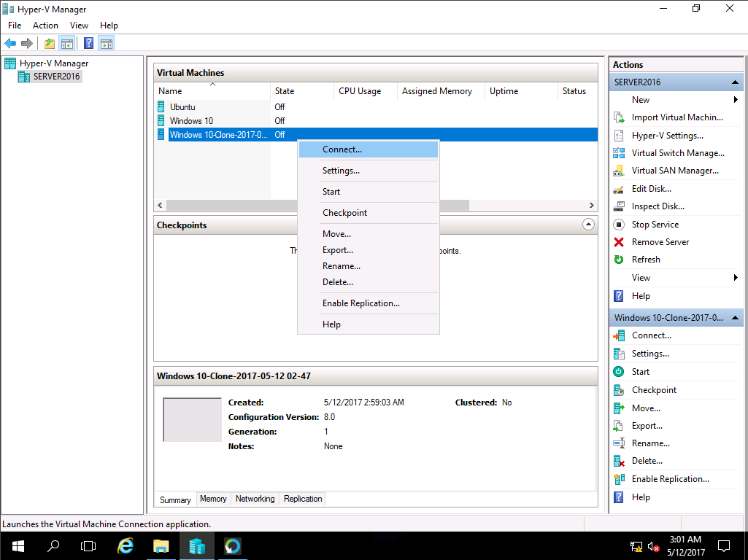The width and height of the screenshot is (748, 560).
Task: Click Checkpoint icon in Actions pane
Action: coord(619,390)
